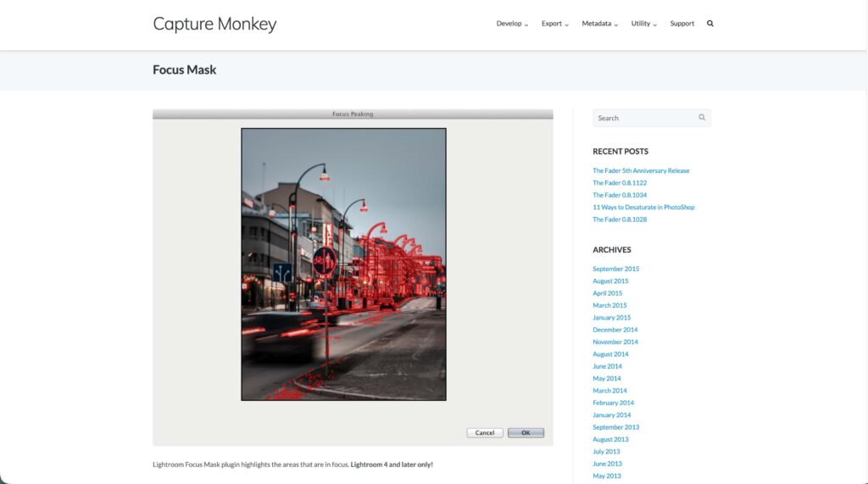868x484 pixels.
Task: Open the March 2015 archive
Action: pyautogui.click(x=609, y=305)
